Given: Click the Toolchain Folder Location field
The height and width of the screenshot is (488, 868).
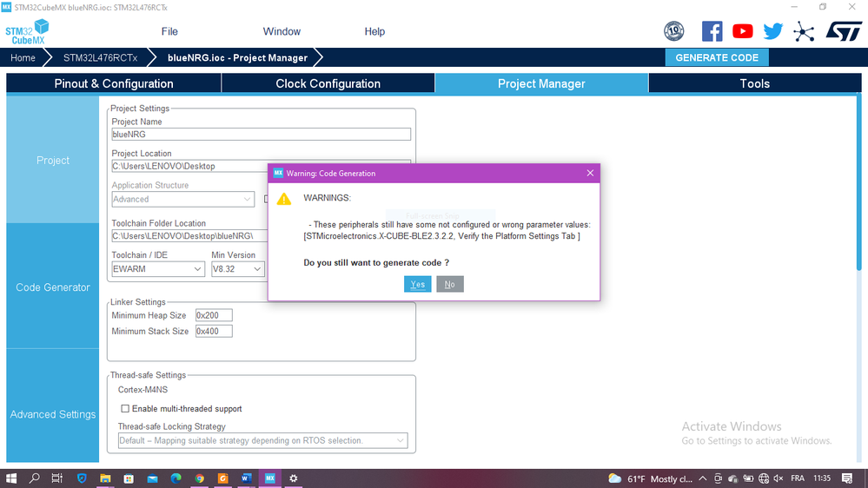Looking at the screenshot, I should 190,236.
